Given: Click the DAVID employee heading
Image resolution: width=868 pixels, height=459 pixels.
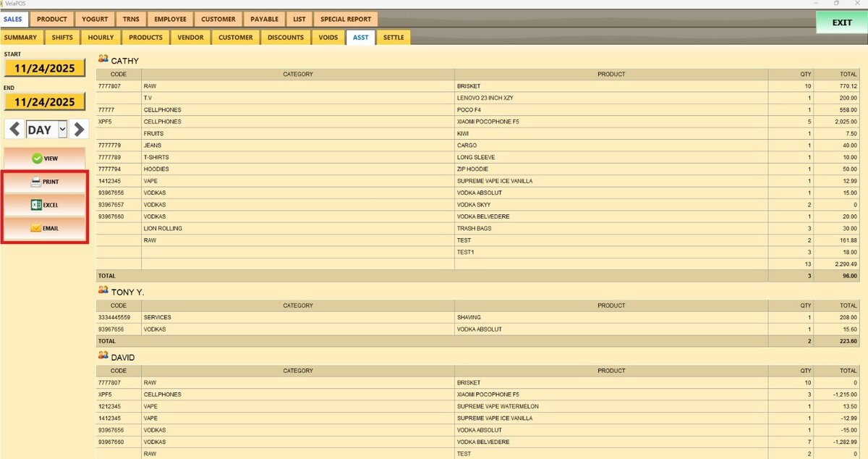Looking at the screenshot, I should (x=122, y=358).
